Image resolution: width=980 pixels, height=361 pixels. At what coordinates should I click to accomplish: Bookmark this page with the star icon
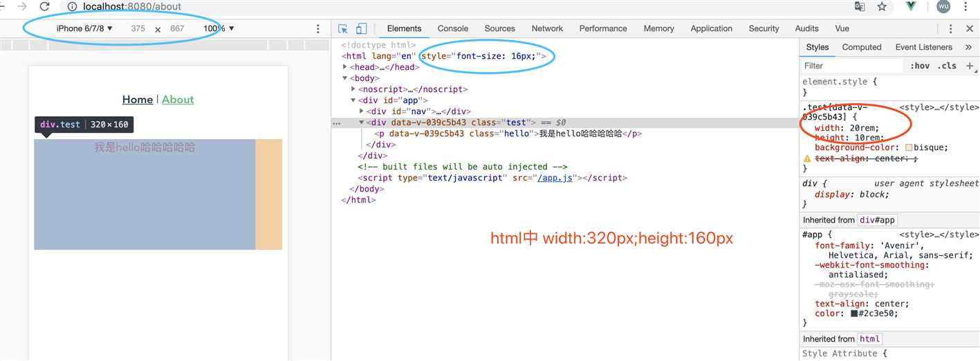click(882, 6)
